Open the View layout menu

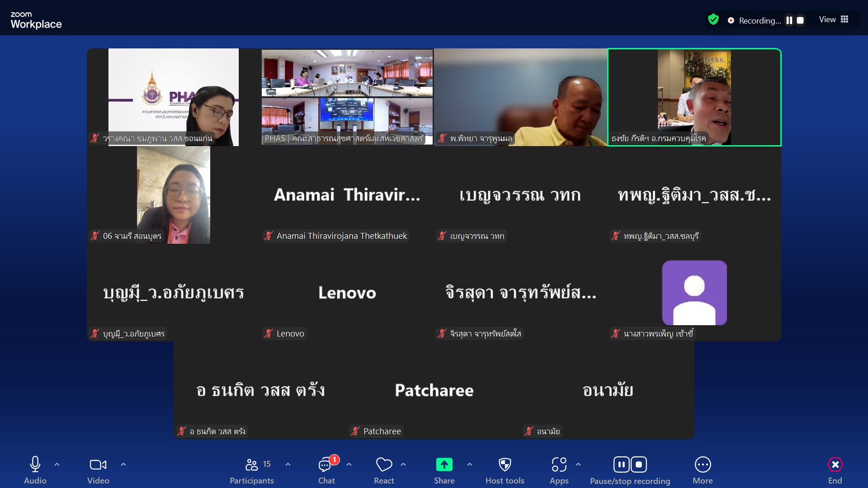[x=834, y=19]
